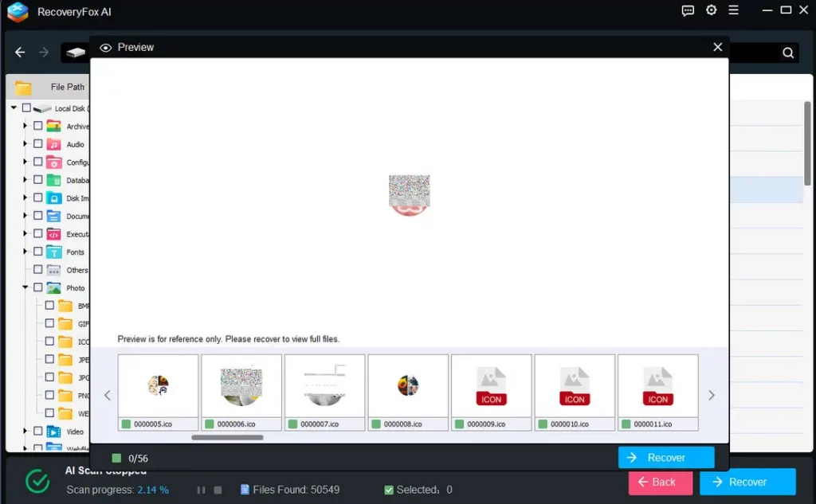Viewport: 816px width, 504px height.
Task: Expand the Video folder tree node
Action: tap(25, 432)
